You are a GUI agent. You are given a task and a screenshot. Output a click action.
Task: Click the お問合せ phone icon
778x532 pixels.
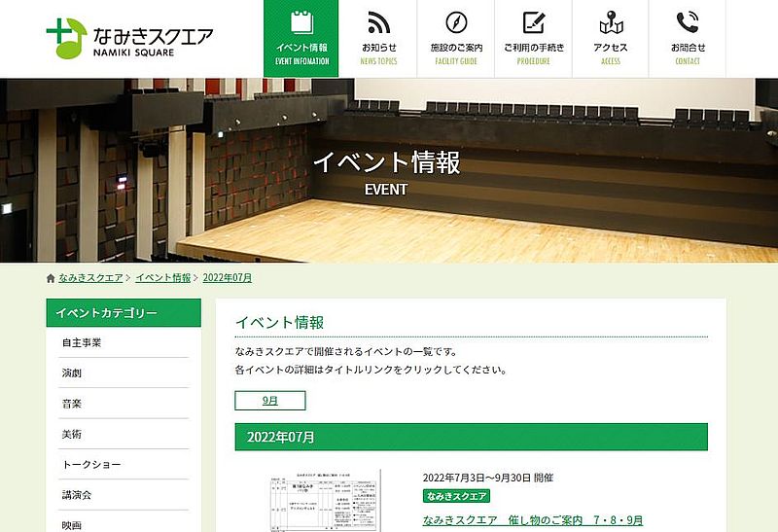(x=688, y=22)
